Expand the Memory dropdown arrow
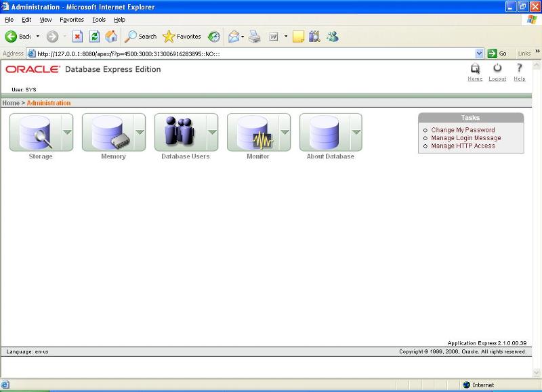Image resolution: width=542 pixels, height=392 pixels. click(x=140, y=132)
